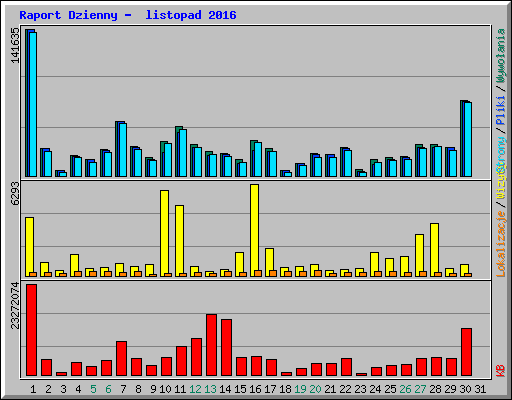Click the yellow bar for day 27
Image resolution: width=512 pixels, height=400 pixels.
click(419, 255)
